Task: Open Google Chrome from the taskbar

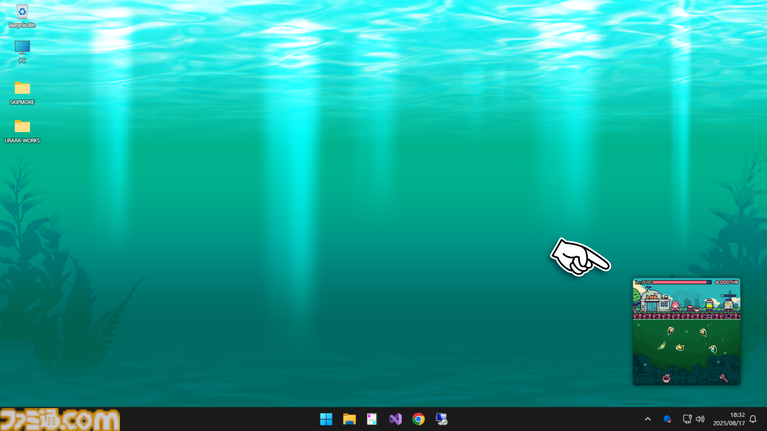Action: point(418,419)
